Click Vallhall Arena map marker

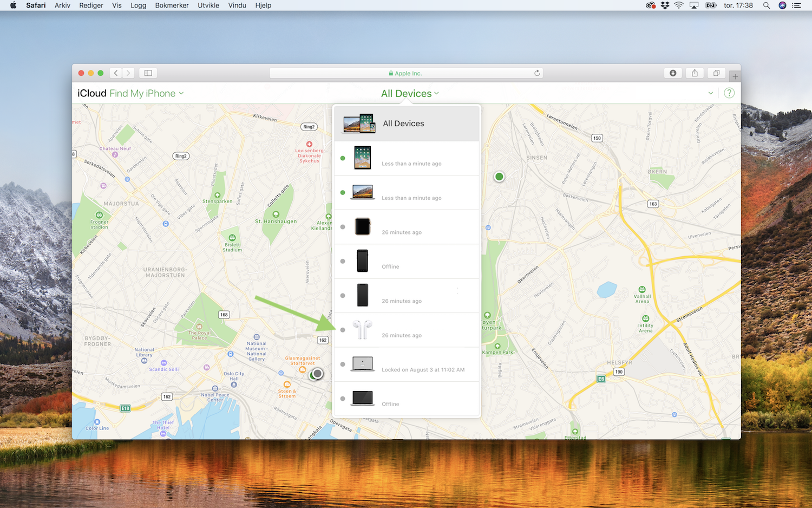(x=642, y=289)
